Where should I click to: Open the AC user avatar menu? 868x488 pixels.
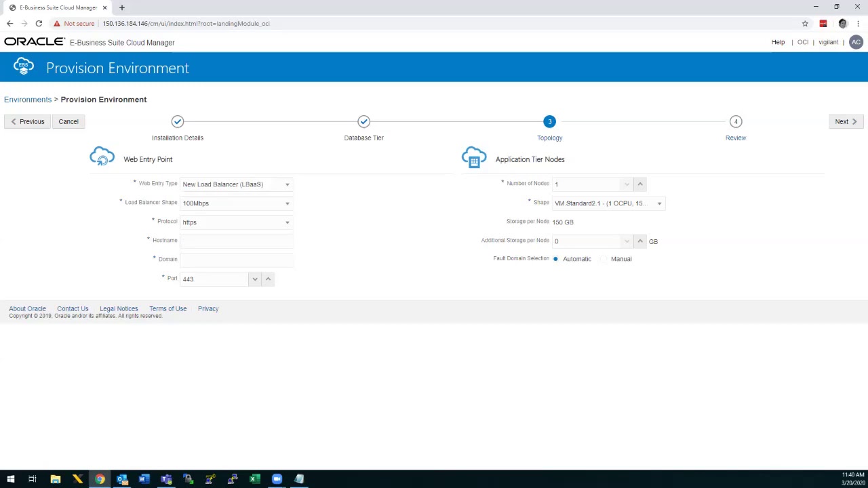point(856,42)
